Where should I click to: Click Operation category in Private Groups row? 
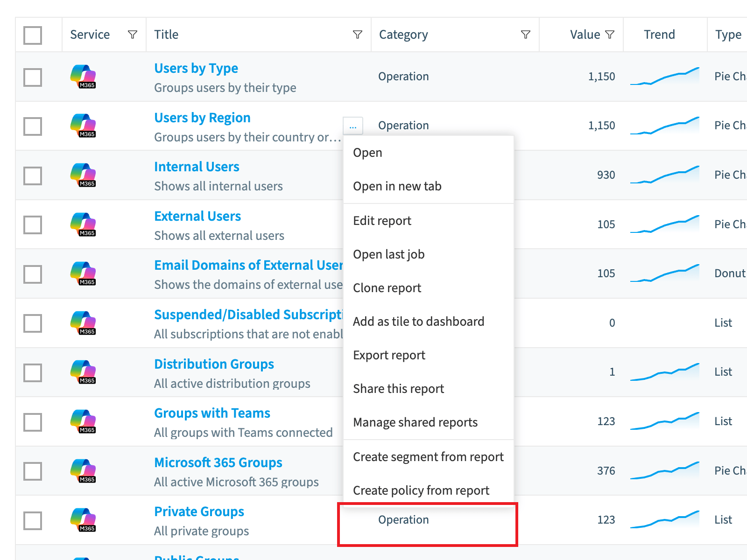click(403, 520)
